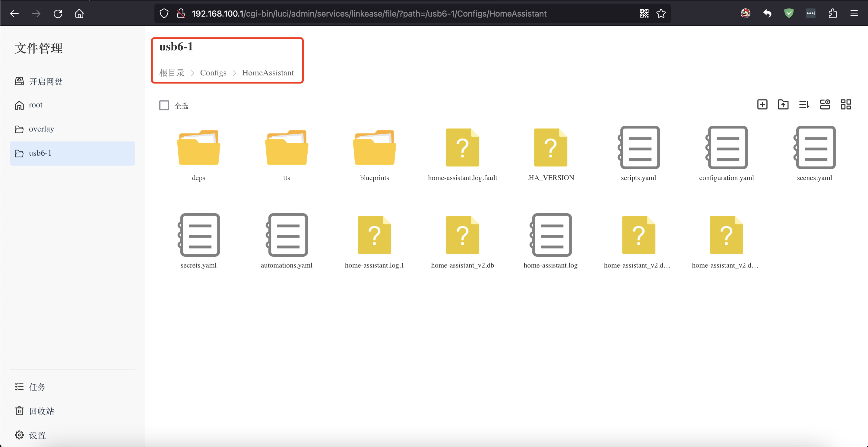
Task: Reload the page
Action: click(58, 14)
